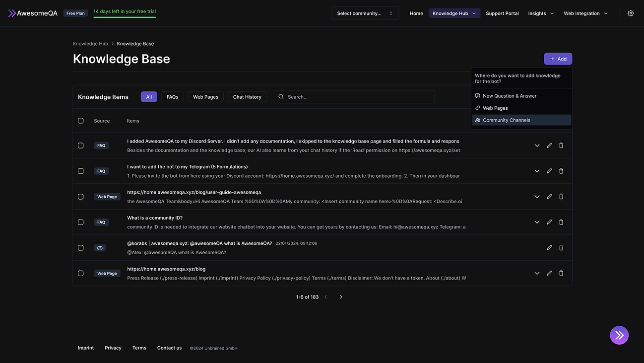644x363 pixels.
Task: Open the settings gear icon
Action: coord(631,13)
